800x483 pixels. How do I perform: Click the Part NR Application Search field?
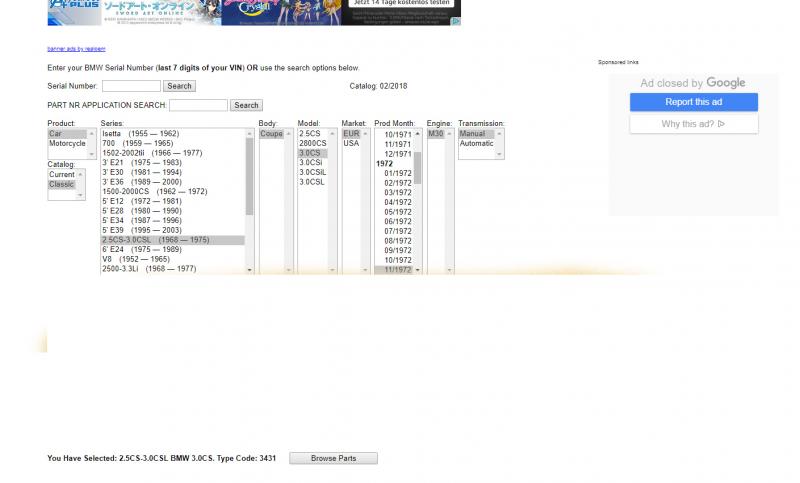[x=198, y=105]
